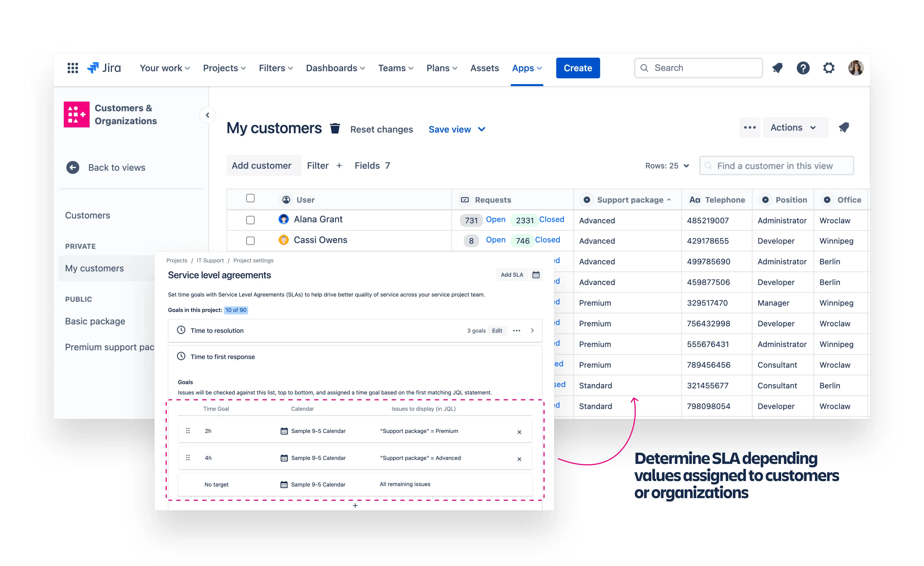Tick the Cassi Owens row checkbox
The image size is (924, 566).
(x=250, y=241)
